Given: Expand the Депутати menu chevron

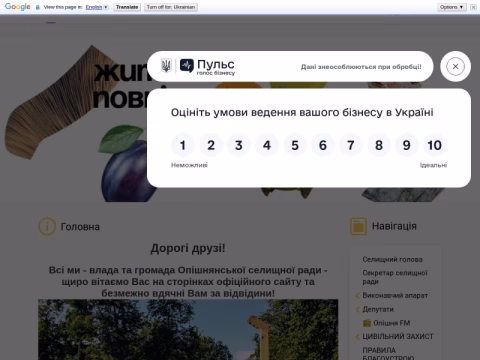Looking at the screenshot, I should (357, 309).
